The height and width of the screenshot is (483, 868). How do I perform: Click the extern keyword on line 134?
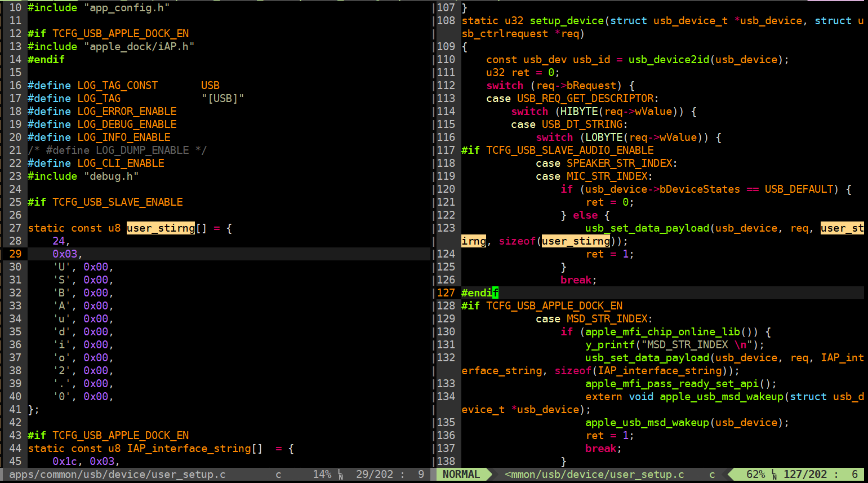pyautogui.click(x=604, y=397)
